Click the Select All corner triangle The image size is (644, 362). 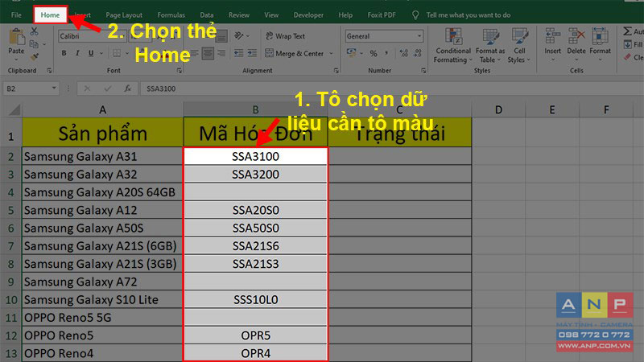(x=14, y=109)
